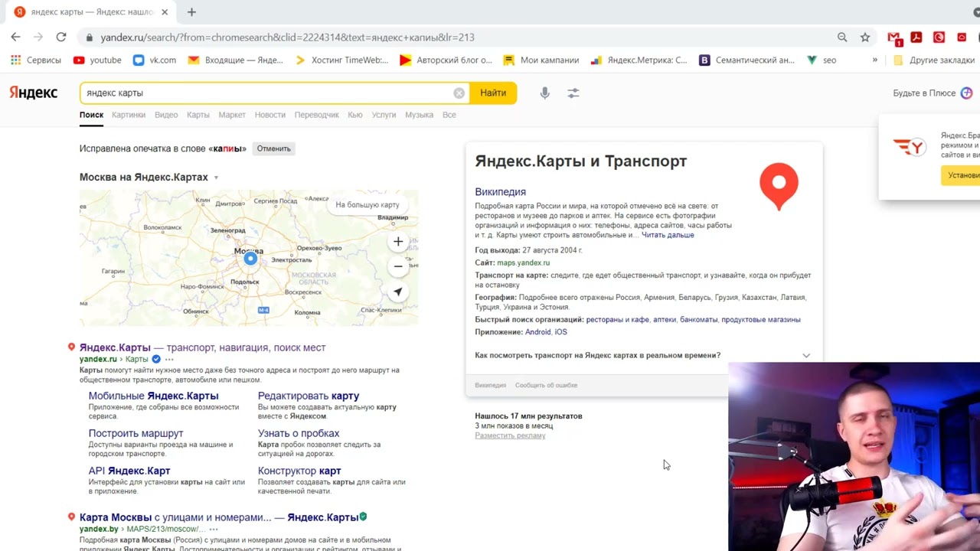Close the Яндекс Карты browser tab

click(x=165, y=12)
